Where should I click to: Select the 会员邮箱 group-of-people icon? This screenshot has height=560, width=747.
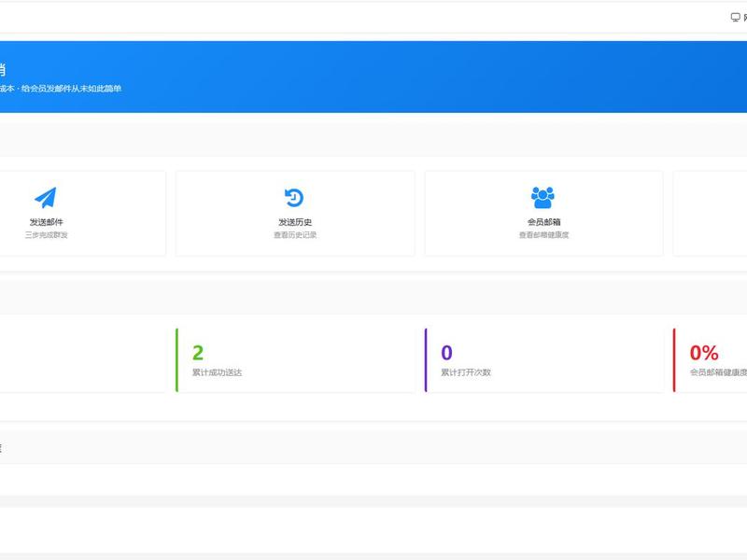(543, 198)
